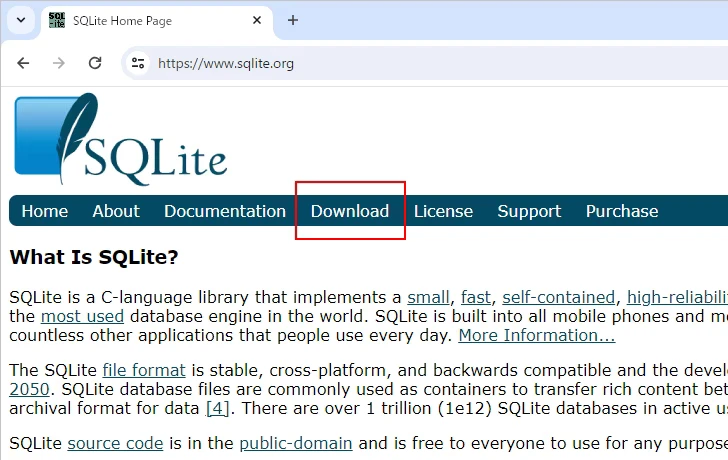Follow the 'high-reliability' link
Viewport: 728px width, 460px height.
pyautogui.click(x=677, y=297)
